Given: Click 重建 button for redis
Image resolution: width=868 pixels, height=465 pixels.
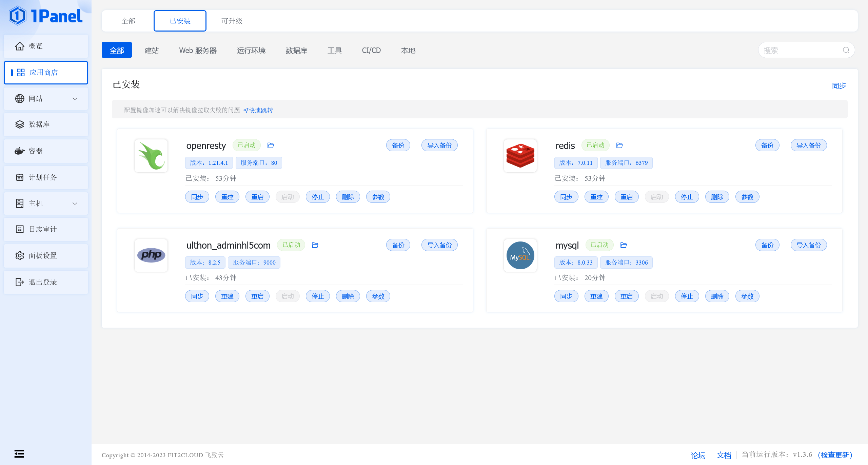Looking at the screenshot, I should click(596, 197).
